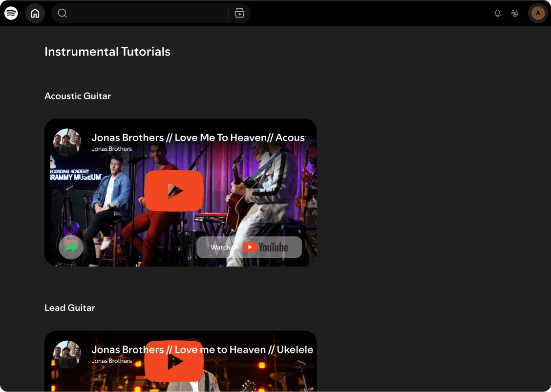Click the green share arrow icon
The width and height of the screenshot is (551, 392).
(71, 248)
